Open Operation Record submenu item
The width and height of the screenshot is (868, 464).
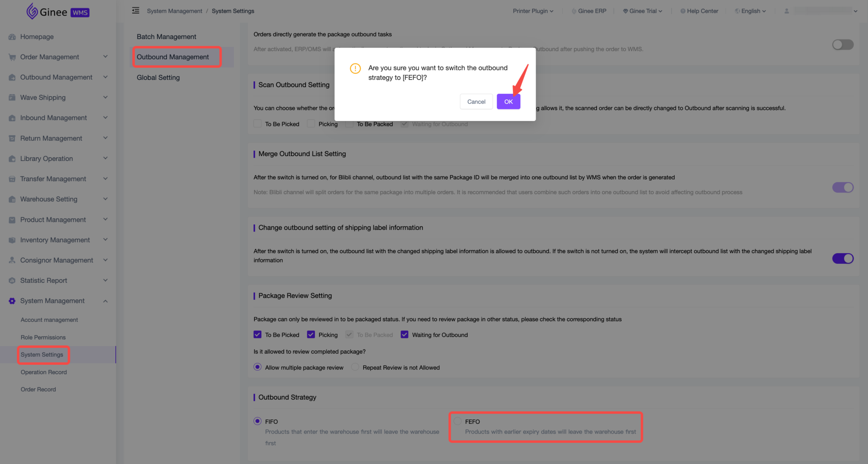pos(44,372)
